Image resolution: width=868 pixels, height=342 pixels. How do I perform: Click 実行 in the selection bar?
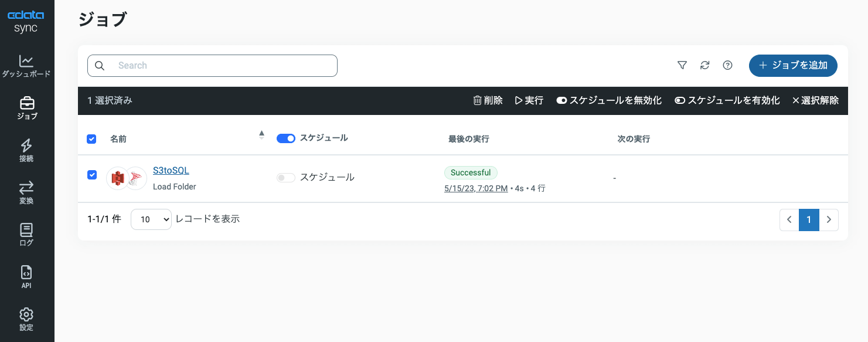click(529, 100)
